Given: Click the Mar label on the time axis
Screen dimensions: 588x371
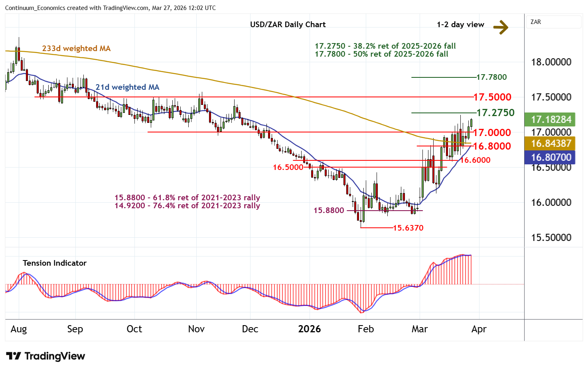Looking at the screenshot, I should point(420,329).
